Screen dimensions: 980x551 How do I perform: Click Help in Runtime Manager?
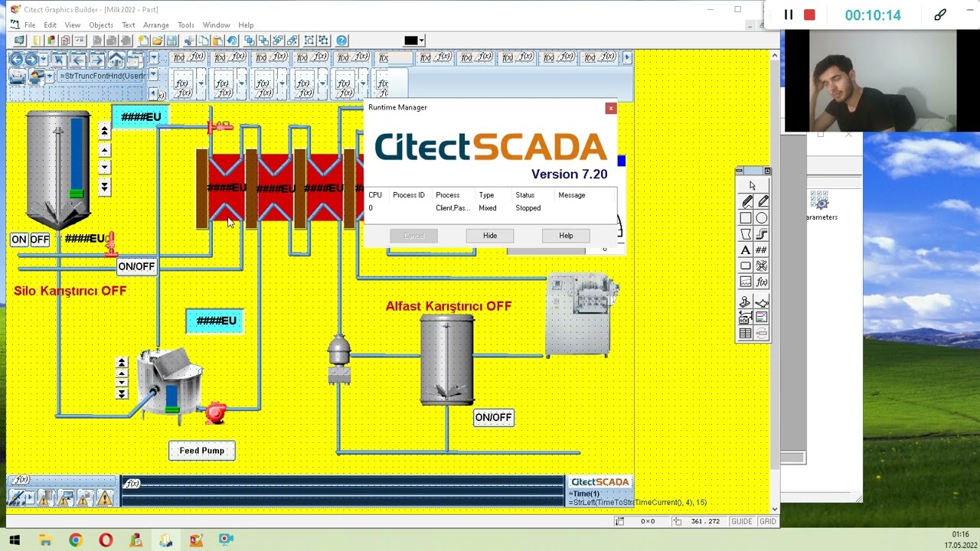click(566, 236)
